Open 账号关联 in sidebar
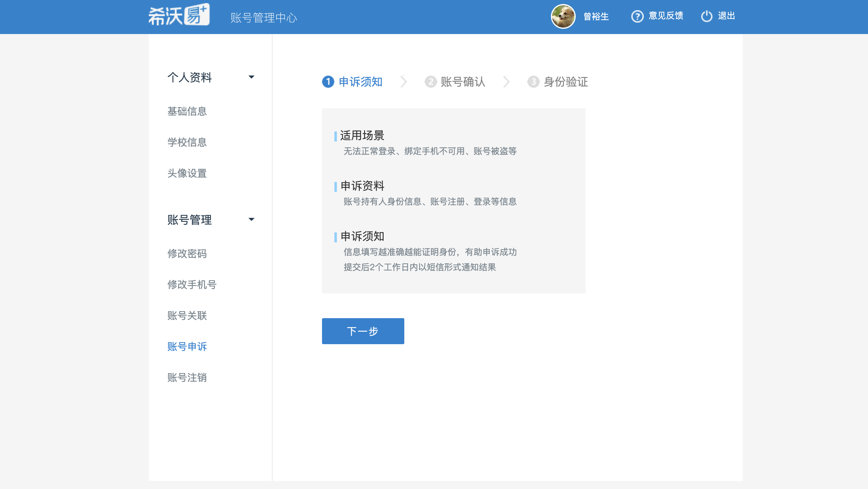This screenshot has width=868, height=489. (x=187, y=316)
